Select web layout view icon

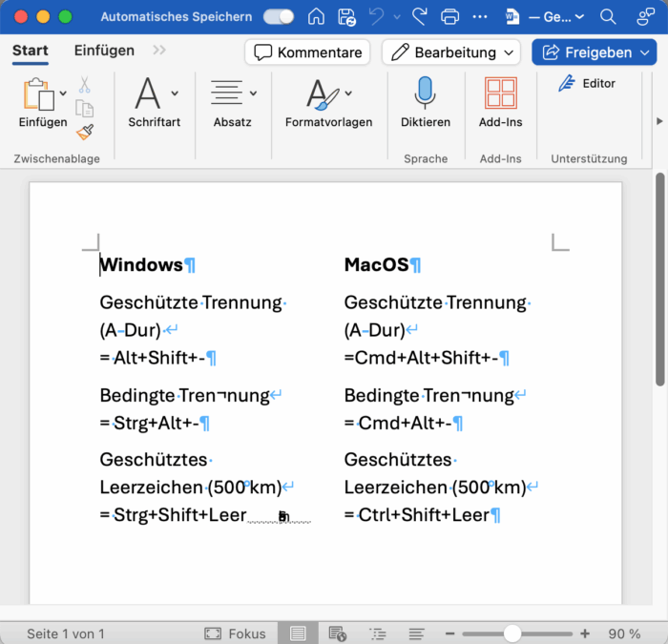338,634
